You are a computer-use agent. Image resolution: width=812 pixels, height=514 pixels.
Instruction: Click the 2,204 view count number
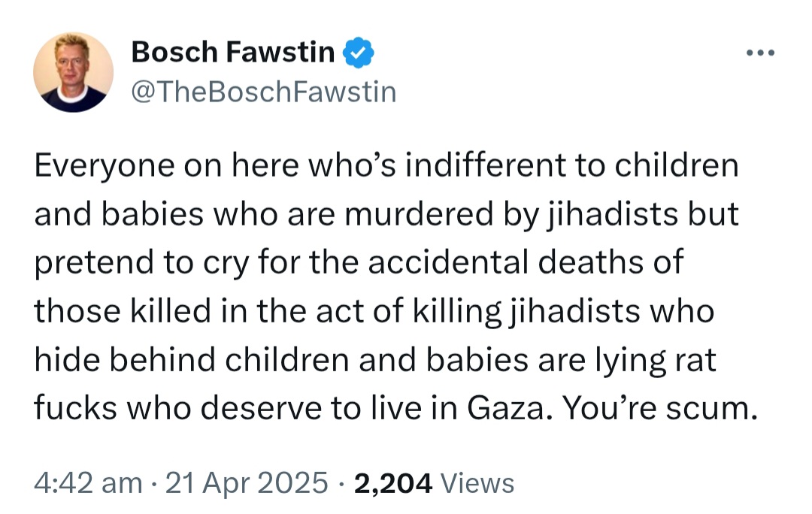[x=393, y=483]
